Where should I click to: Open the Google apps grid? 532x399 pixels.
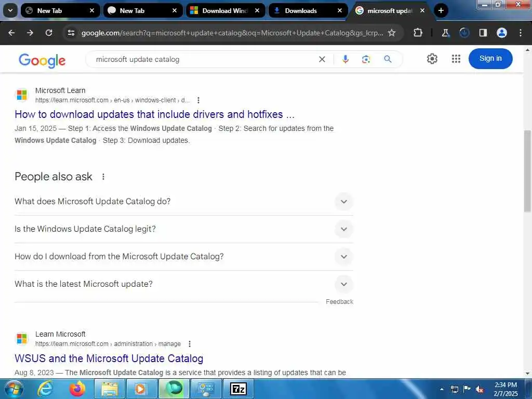tap(456, 59)
